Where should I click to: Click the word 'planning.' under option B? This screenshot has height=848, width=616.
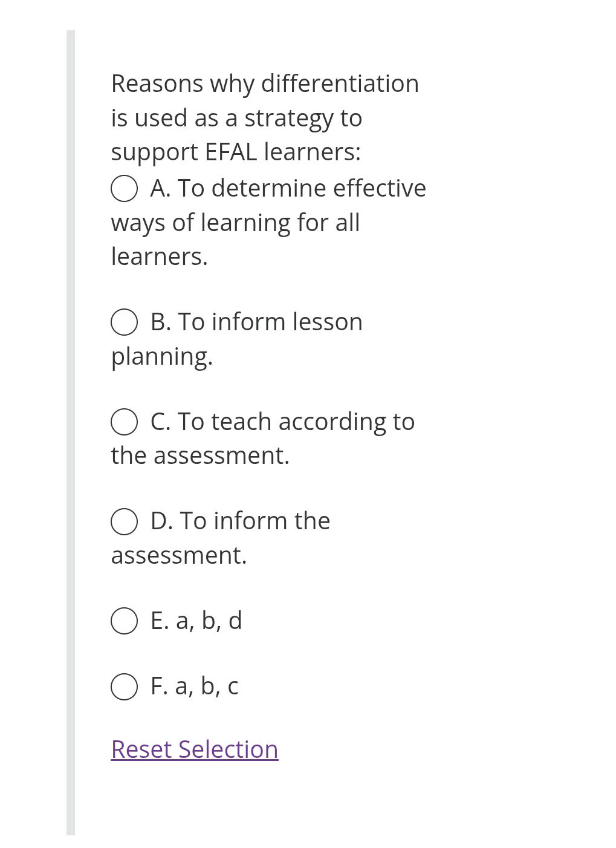[x=162, y=356]
